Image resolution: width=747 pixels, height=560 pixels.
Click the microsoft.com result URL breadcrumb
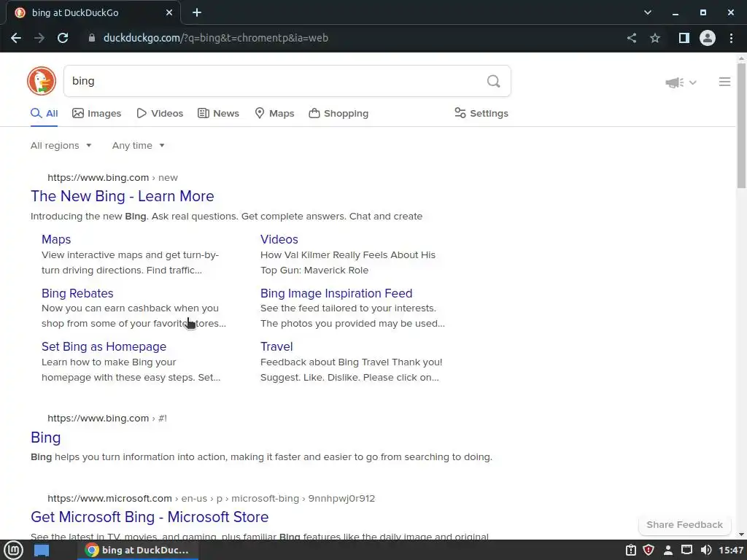[x=211, y=499]
